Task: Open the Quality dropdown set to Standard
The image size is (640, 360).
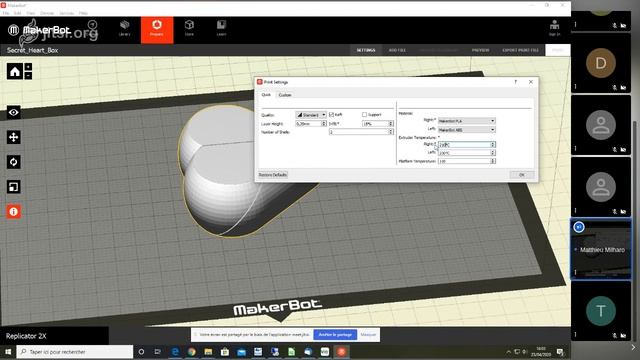Action: (311, 115)
